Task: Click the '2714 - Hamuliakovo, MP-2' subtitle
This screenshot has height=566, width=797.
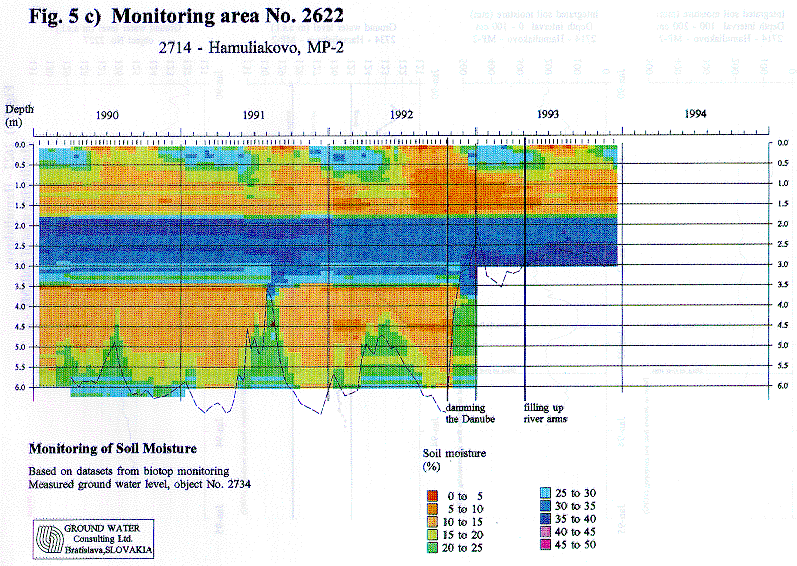Action: pyautogui.click(x=251, y=48)
